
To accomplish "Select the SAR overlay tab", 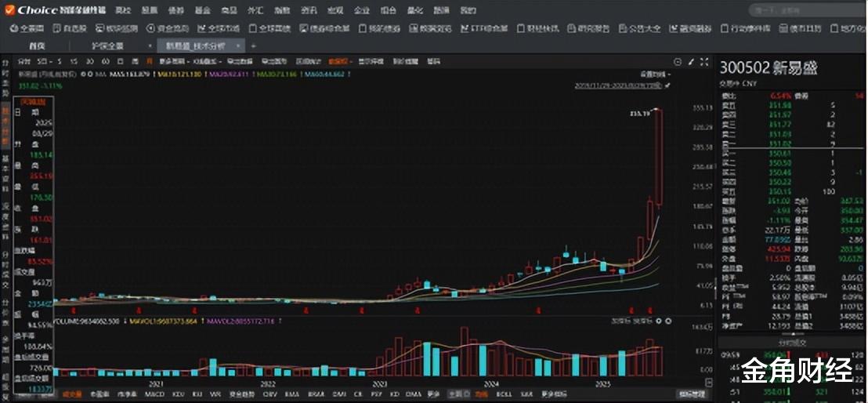I will [525, 394].
